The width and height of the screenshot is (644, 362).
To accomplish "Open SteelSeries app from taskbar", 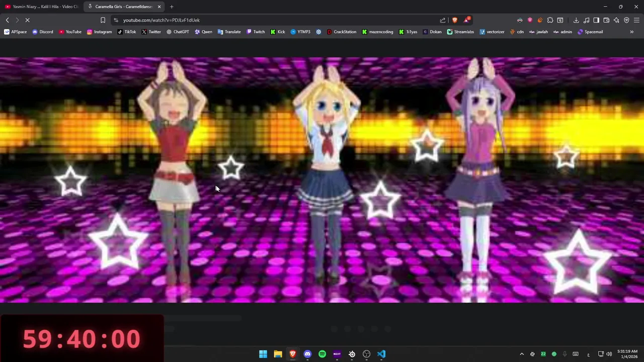I will (x=352, y=354).
